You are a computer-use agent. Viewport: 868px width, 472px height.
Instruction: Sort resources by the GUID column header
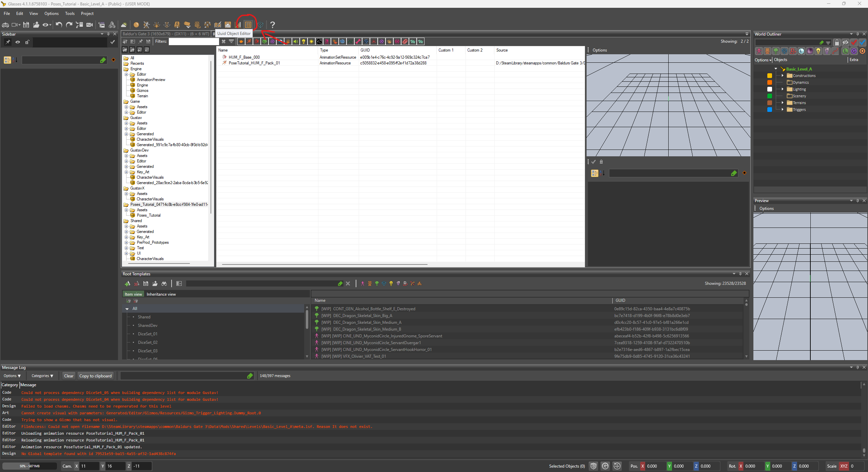[397, 50]
